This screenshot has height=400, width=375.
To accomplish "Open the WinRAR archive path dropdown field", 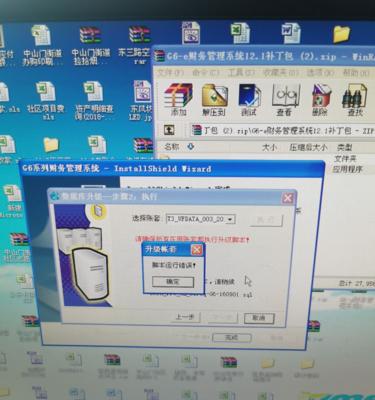I will pyautogui.click(x=283, y=130).
